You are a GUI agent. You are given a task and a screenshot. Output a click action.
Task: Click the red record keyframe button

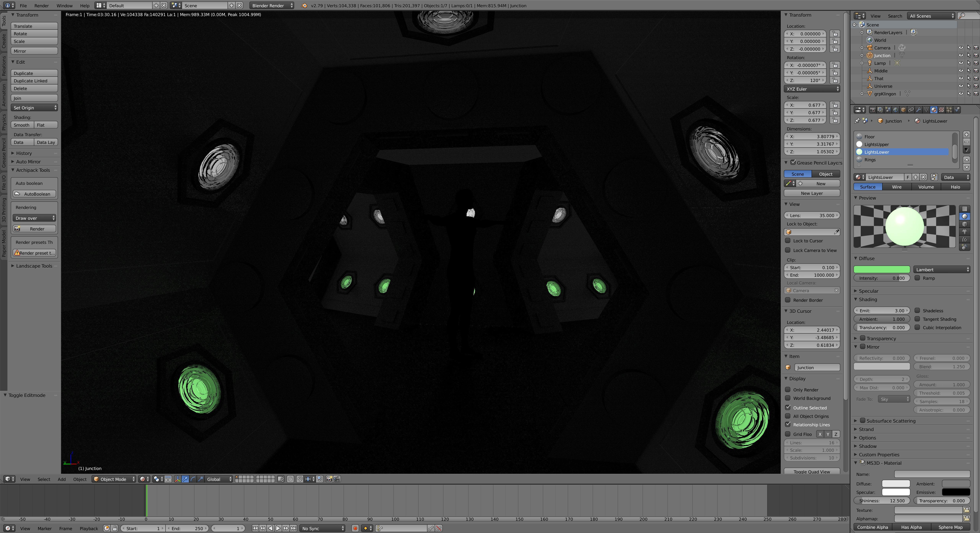(355, 528)
